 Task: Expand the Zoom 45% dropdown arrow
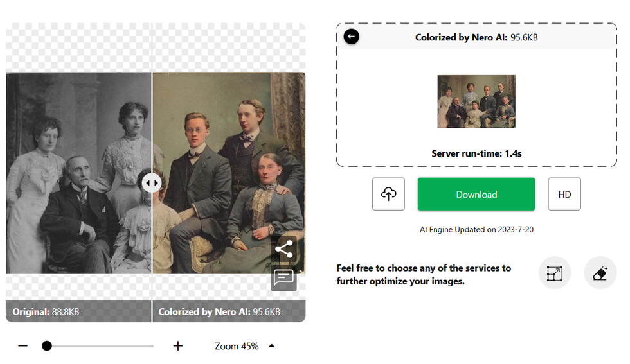(271, 346)
